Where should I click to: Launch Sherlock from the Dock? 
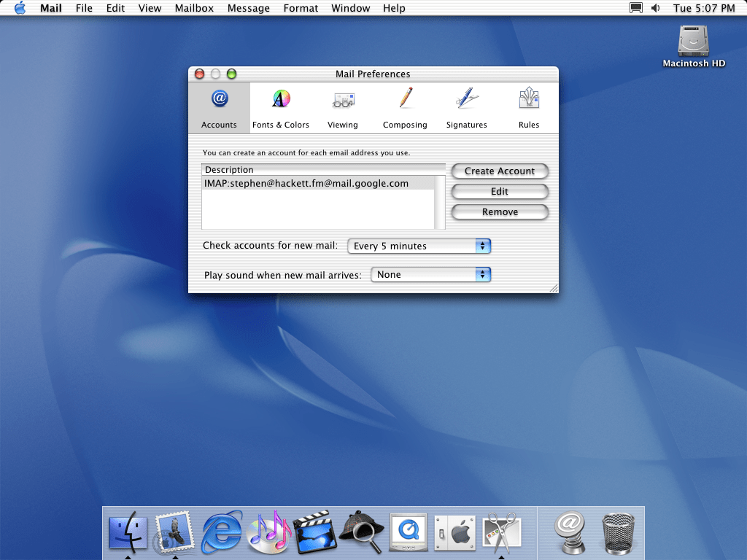coord(361,532)
